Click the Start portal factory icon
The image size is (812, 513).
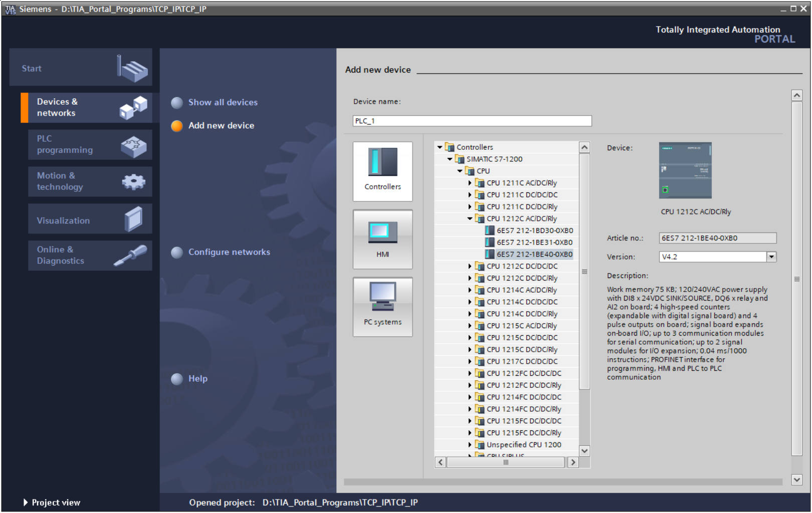pyautogui.click(x=132, y=68)
